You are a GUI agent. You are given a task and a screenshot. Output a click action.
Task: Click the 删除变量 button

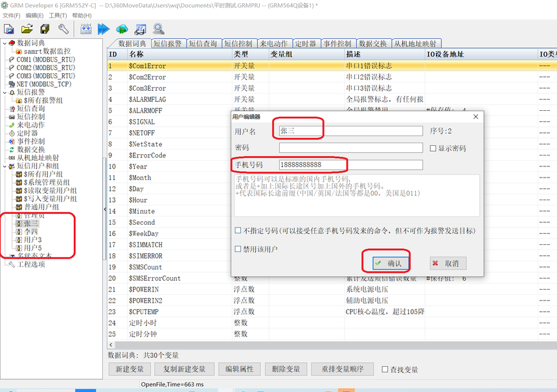286,369
